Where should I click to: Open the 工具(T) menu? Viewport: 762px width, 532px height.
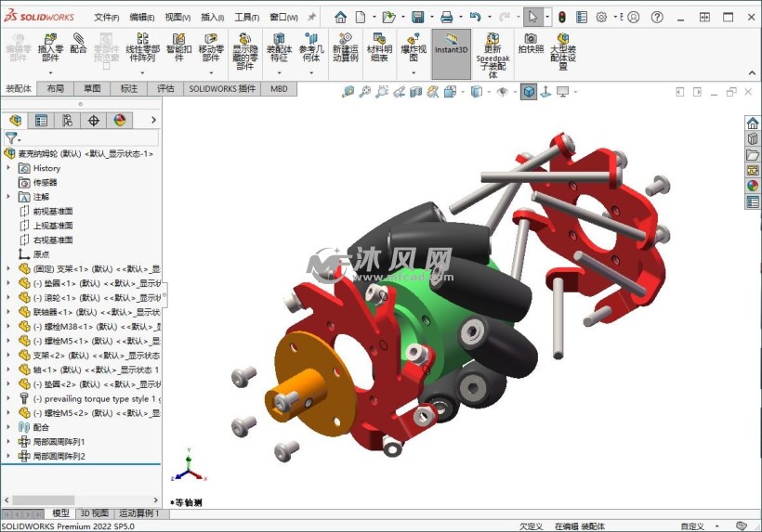(x=246, y=17)
